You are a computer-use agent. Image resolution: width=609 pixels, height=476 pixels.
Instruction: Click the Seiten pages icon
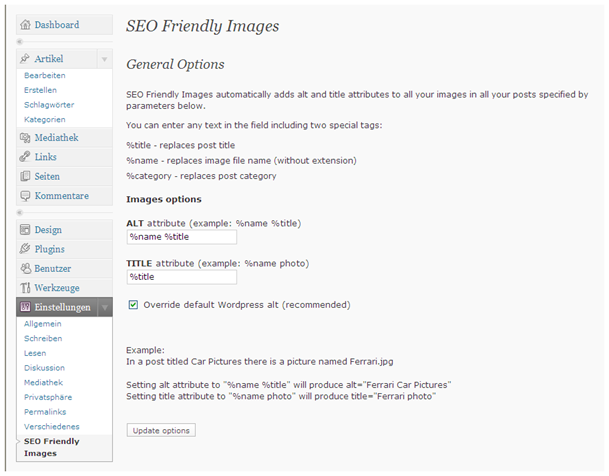[x=25, y=176]
